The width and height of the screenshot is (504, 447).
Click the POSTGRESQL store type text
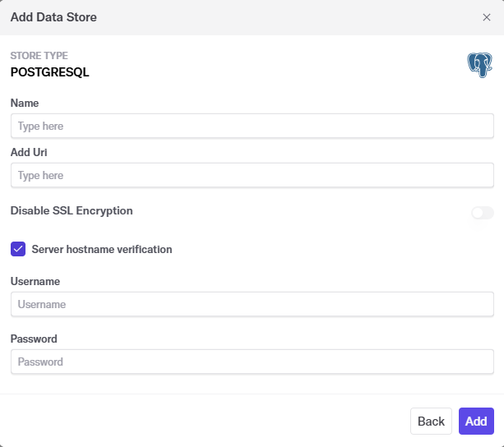click(x=49, y=72)
